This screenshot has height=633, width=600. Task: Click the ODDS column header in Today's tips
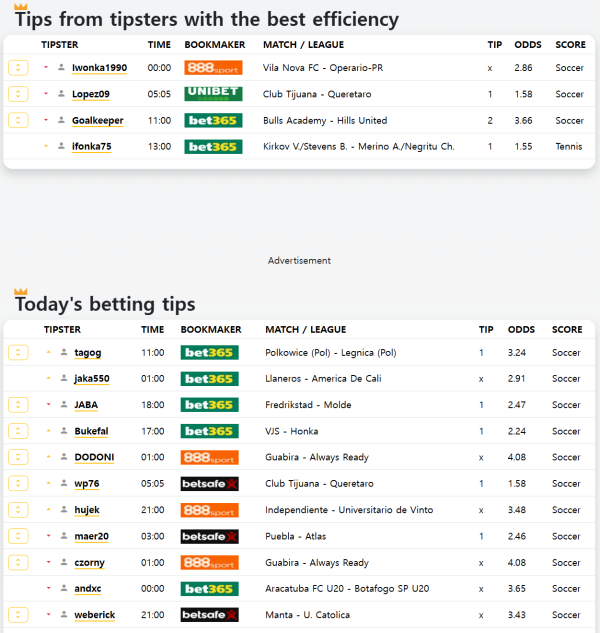521,329
